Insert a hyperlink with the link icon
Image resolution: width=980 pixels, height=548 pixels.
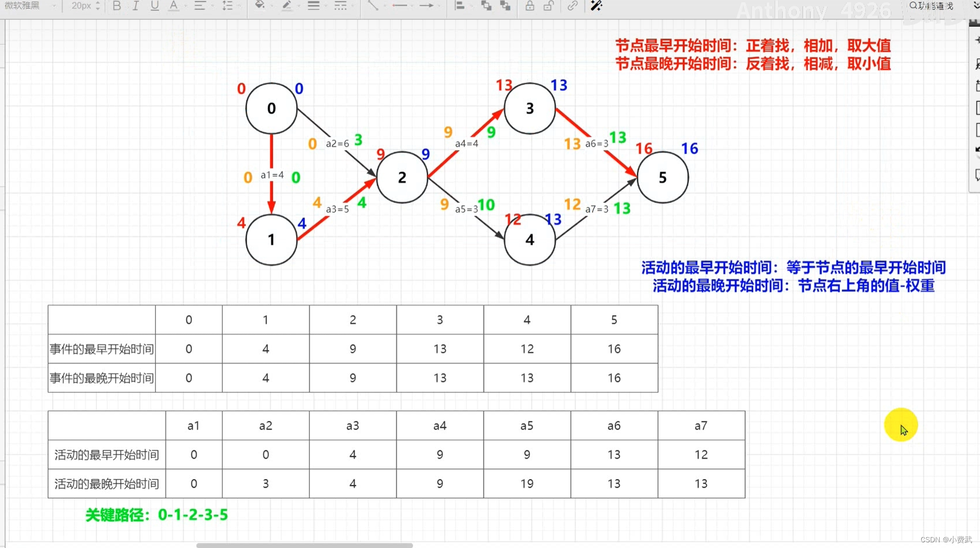pos(572,6)
